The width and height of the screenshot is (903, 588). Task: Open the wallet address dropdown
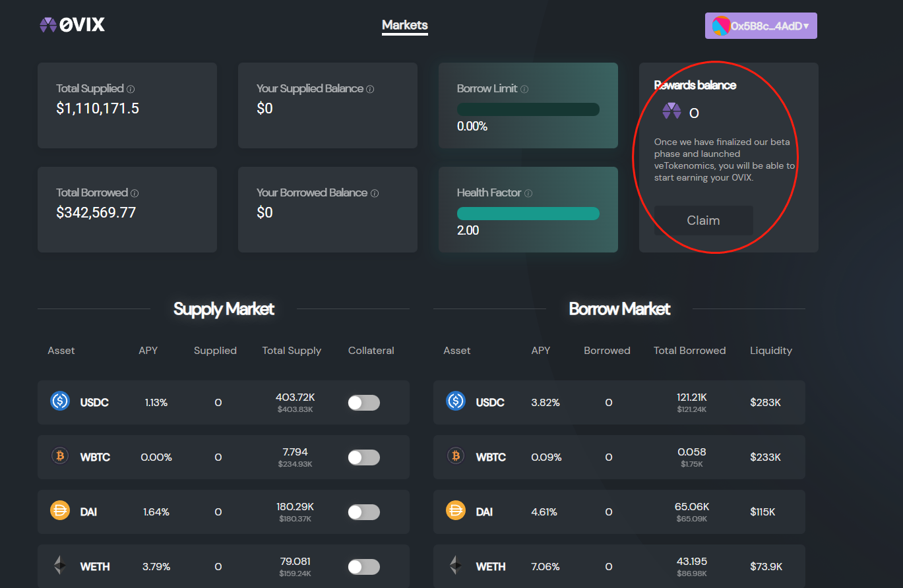pyautogui.click(x=761, y=26)
